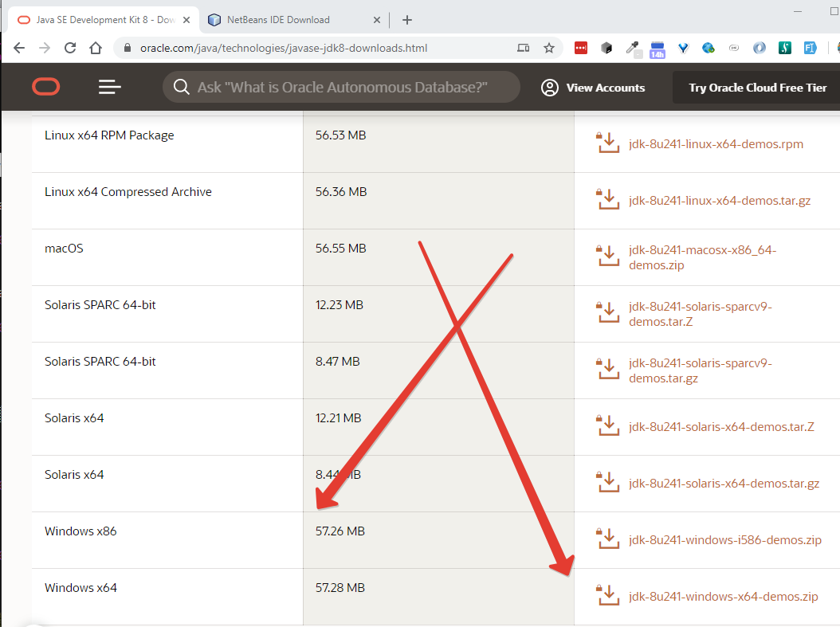Screen dimensions: 840x627
Task: Click download icon for solaris-sparcv9-demos.tar.Z
Action: [x=608, y=312]
